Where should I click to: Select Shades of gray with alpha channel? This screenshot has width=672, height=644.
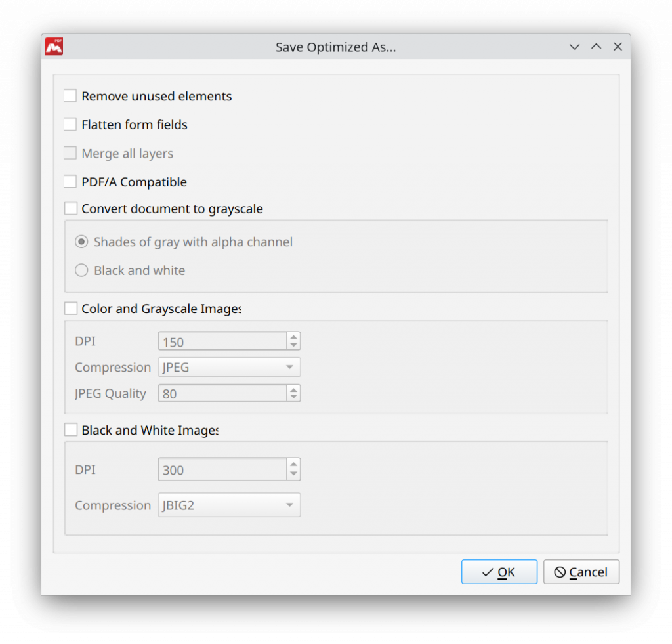81,242
